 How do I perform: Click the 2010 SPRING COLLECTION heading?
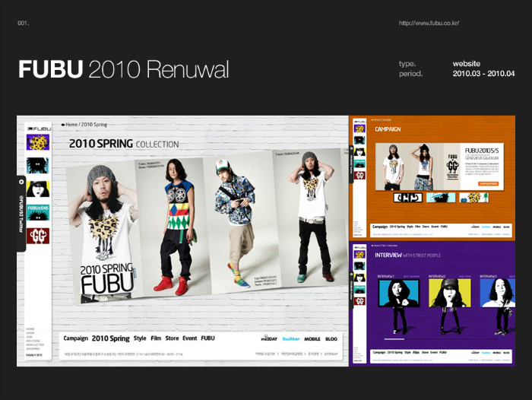coord(124,144)
